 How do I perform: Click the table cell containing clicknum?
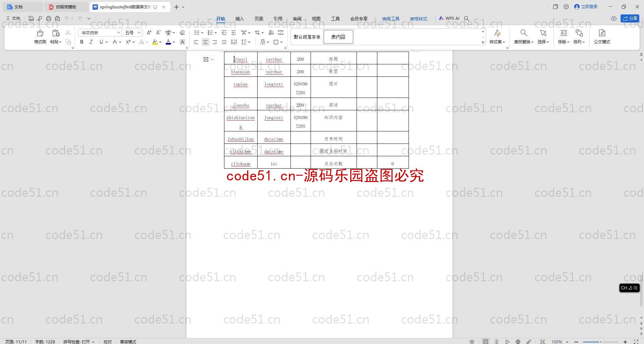click(240, 163)
